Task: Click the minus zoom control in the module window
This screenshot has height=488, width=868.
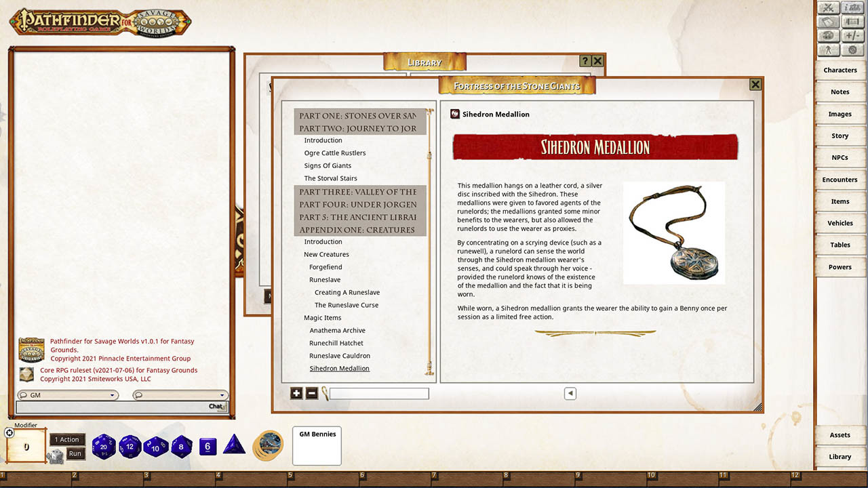Action: (311, 393)
